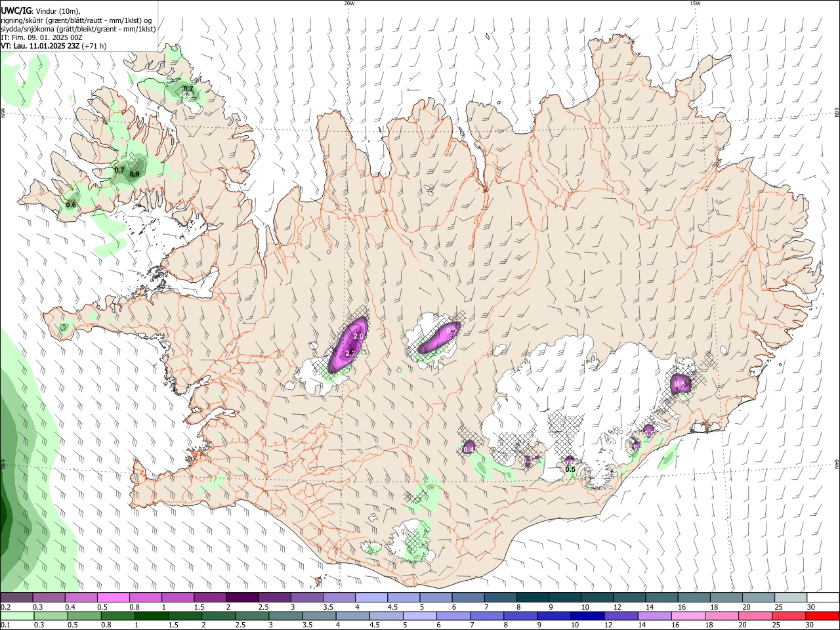Select upper legend row swatch labeled 1
This screenshot has width=840, height=630.
click(177, 598)
